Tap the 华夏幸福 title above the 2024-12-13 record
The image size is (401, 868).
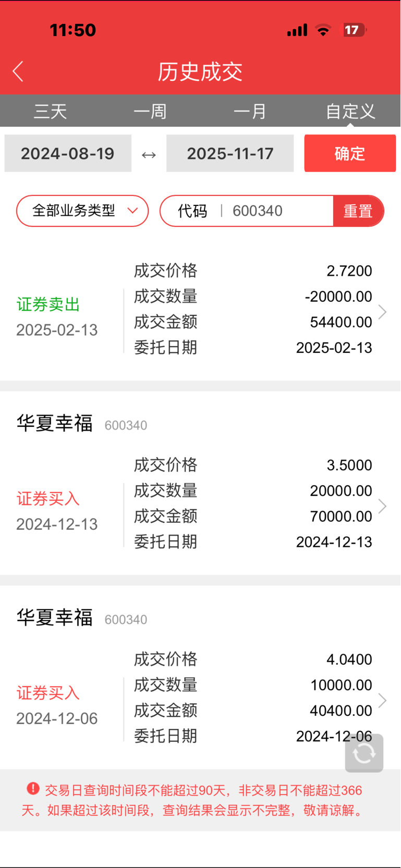pos(55,423)
